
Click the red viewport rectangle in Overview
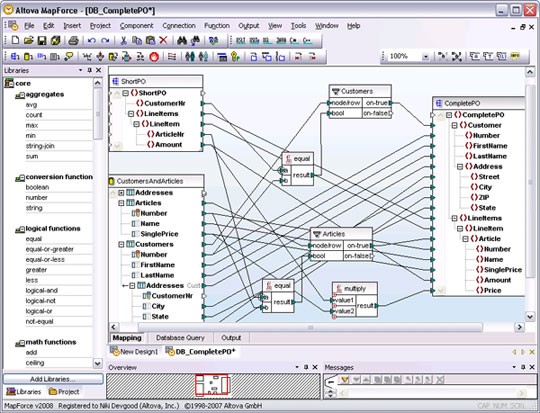pyautogui.click(x=211, y=384)
